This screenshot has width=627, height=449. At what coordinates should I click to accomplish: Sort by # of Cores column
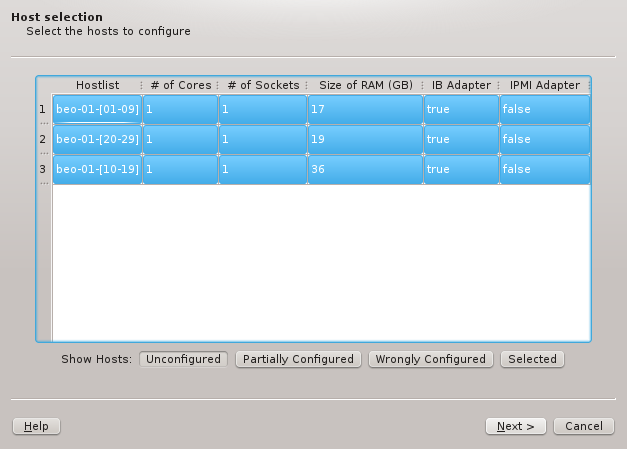click(180, 86)
